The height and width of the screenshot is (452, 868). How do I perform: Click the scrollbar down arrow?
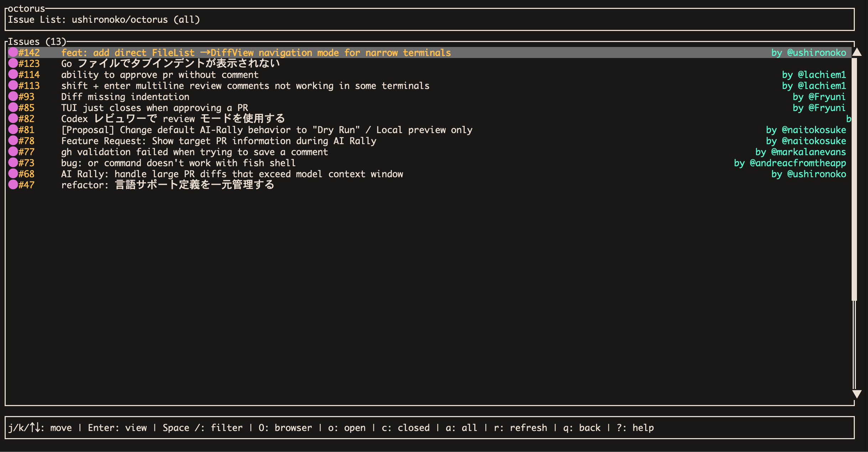pos(857,394)
